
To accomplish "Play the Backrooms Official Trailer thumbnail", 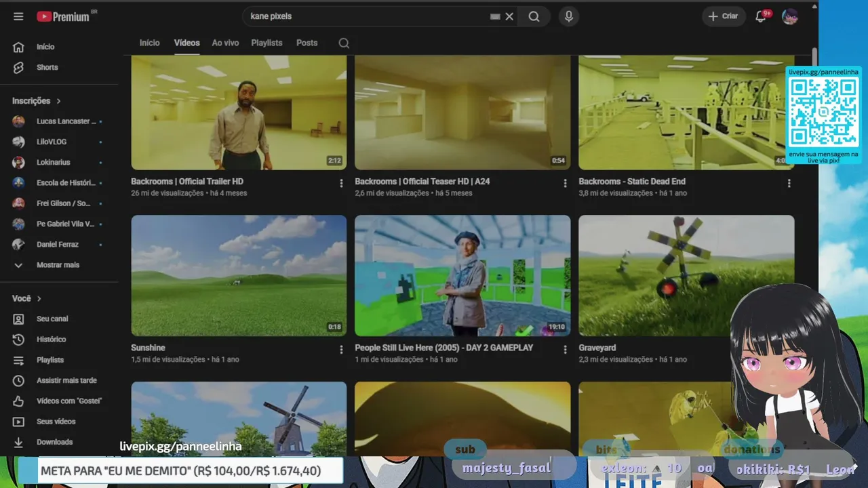I will (239, 113).
